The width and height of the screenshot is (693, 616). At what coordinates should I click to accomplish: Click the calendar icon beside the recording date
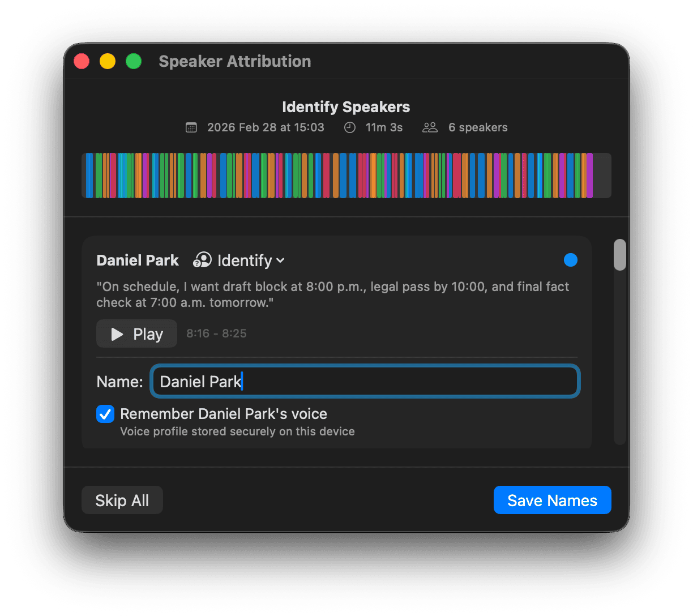[192, 127]
